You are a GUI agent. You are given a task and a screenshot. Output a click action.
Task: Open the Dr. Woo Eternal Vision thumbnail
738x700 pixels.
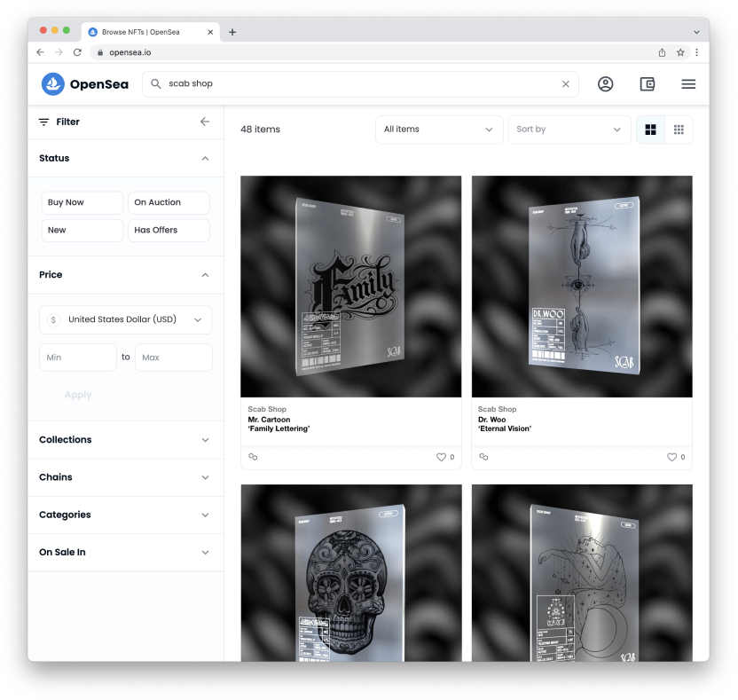point(582,287)
